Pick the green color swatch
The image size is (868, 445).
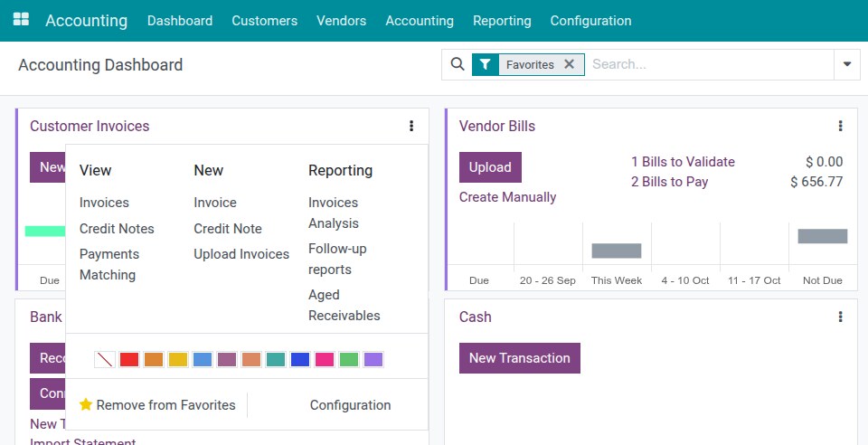(x=349, y=360)
